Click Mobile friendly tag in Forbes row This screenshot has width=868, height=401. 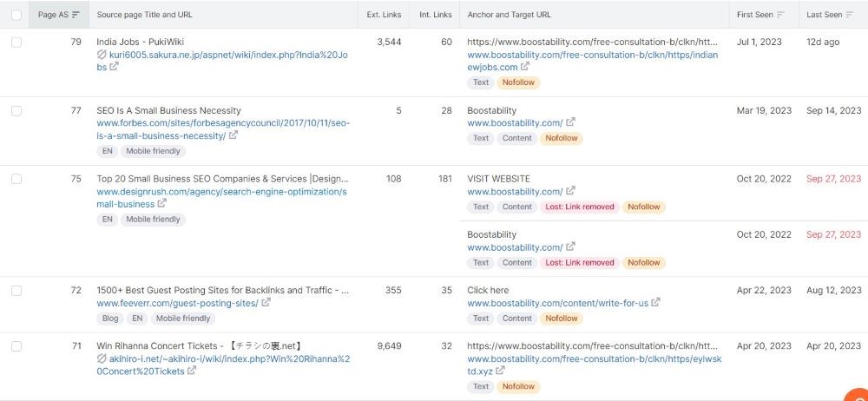tap(153, 151)
